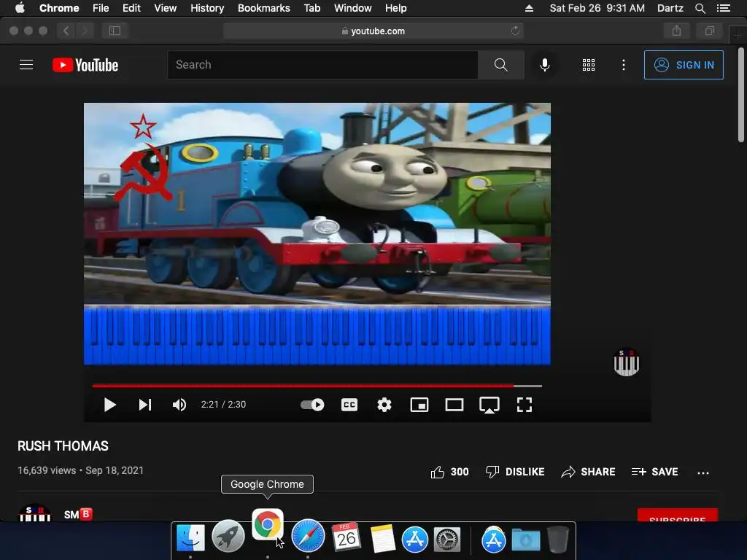Screen dimensions: 747x560
Task: Open the Chrome menu
Action: click(x=59, y=8)
